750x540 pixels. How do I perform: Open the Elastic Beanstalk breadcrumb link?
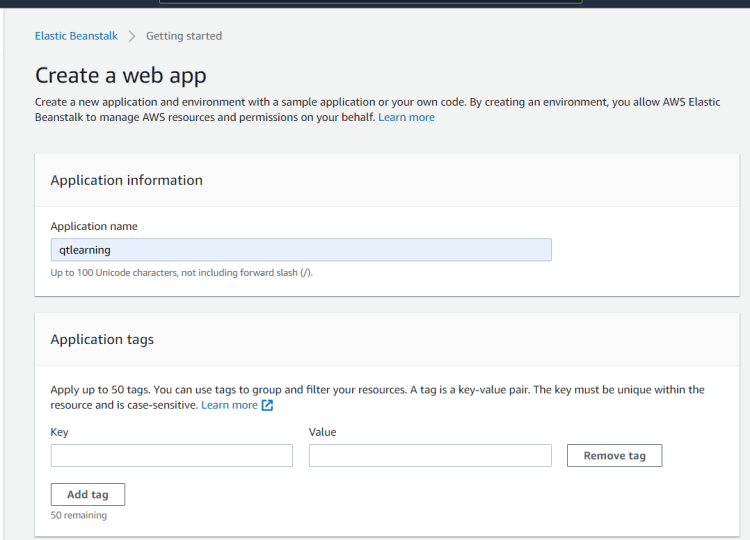pyautogui.click(x=76, y=36)
